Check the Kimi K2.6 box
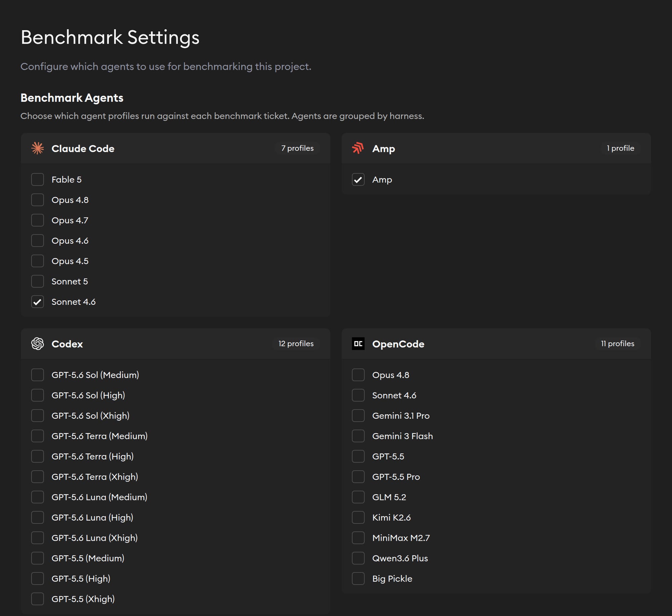The width and height of the screenshot is (672, 616). pos(358,518)
